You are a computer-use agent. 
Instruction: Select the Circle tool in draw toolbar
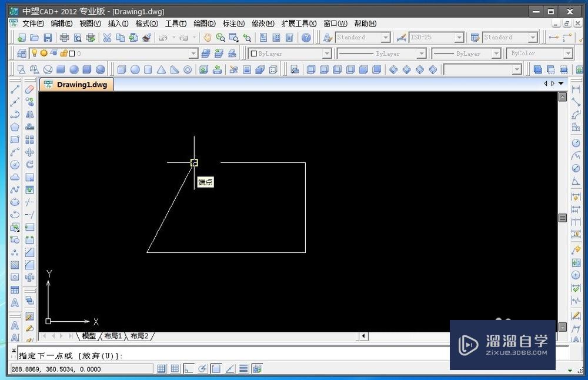[x=15, y=164]
